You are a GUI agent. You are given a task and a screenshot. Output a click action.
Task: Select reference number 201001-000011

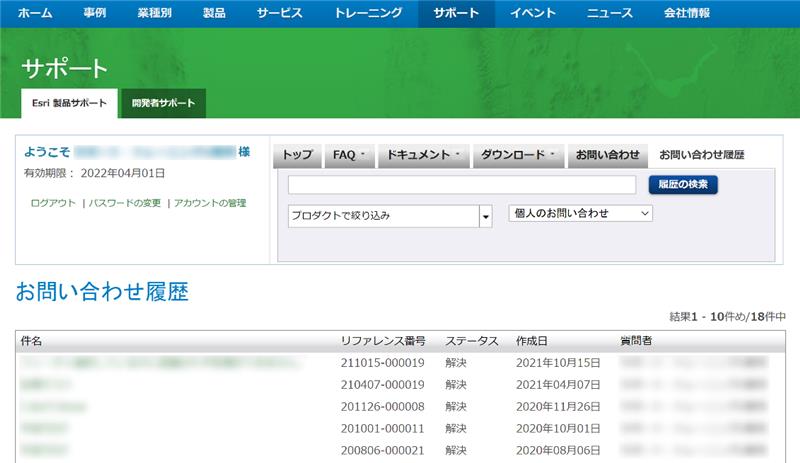pyautogui.click(x=383, y=429)
